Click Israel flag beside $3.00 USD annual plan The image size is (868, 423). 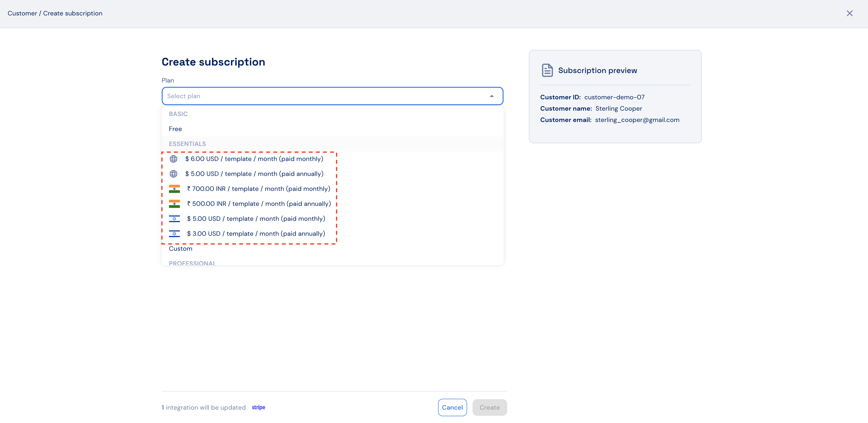174,234
